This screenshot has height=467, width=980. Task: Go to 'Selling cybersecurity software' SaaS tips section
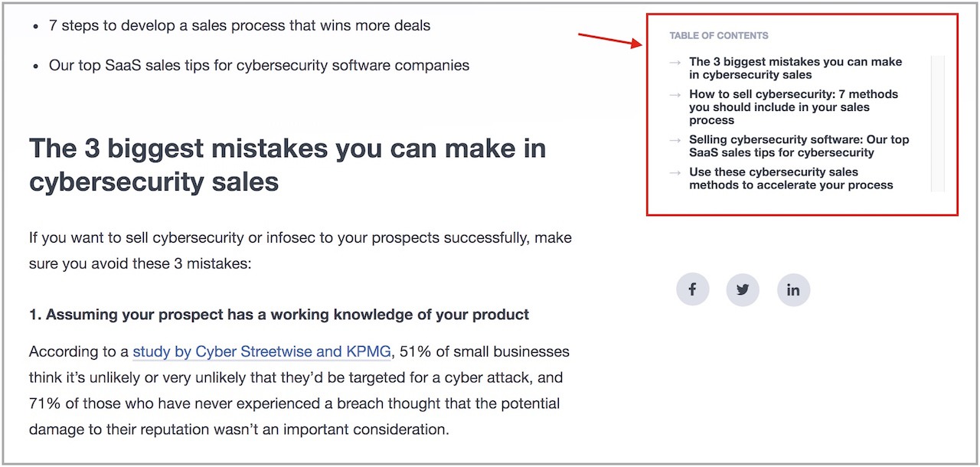(799, 146)
